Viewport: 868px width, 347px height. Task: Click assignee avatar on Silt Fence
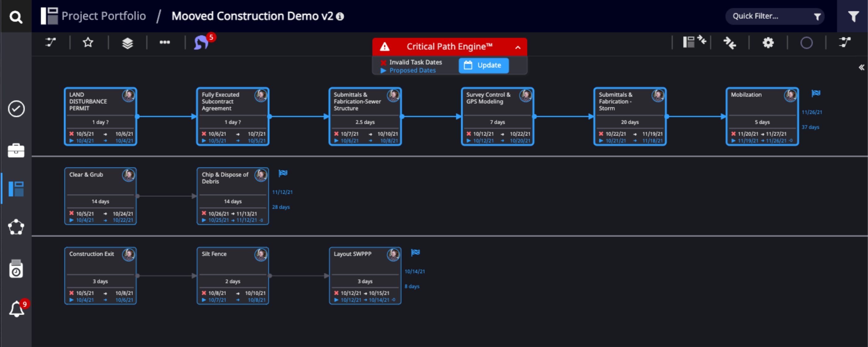(x=261, y=255)
